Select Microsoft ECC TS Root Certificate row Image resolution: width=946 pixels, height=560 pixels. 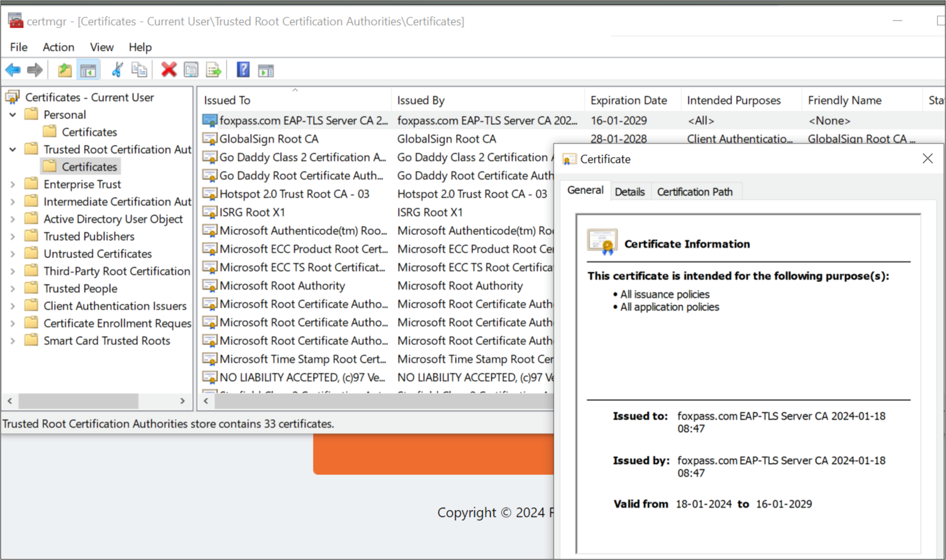pyautogui.click(x=377, y=267)
